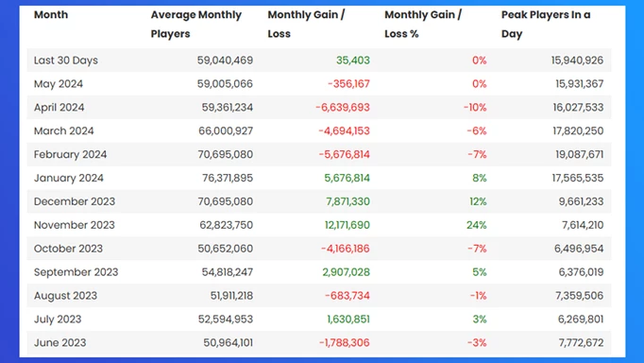Select the October 2023 row label
Screen dimensions: 644x363
tap(68, 249)
